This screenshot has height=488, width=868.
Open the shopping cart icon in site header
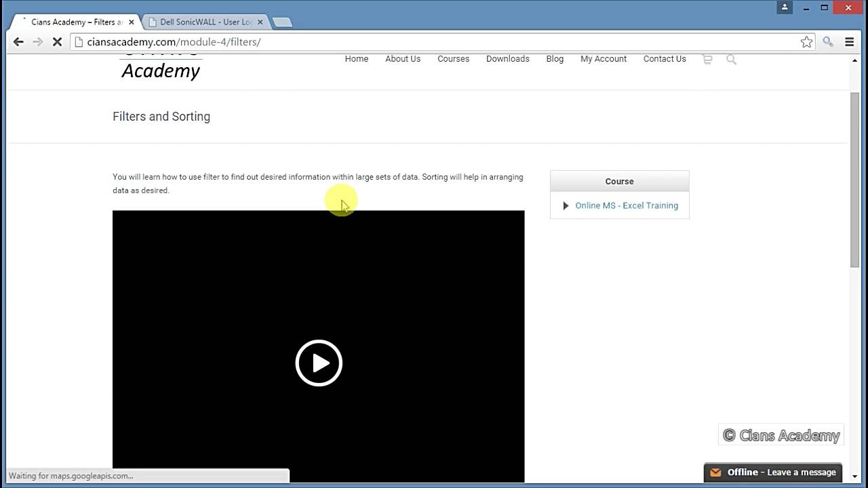point(707,60)
